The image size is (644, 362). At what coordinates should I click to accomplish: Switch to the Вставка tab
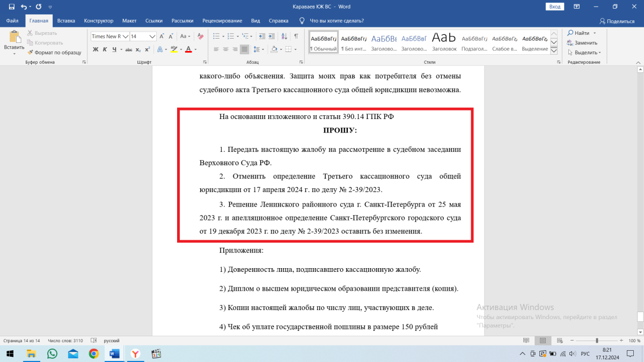(x=66, y=21)
